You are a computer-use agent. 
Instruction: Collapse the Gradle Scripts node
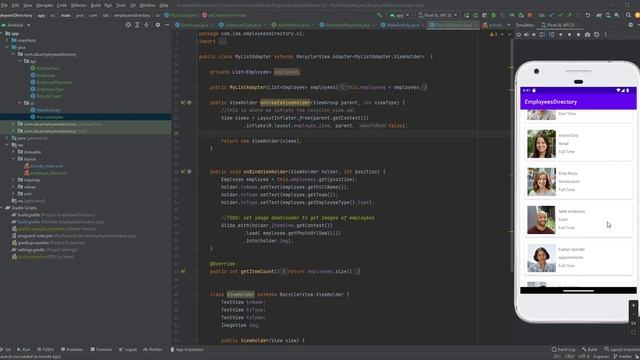tap(2, 208)
